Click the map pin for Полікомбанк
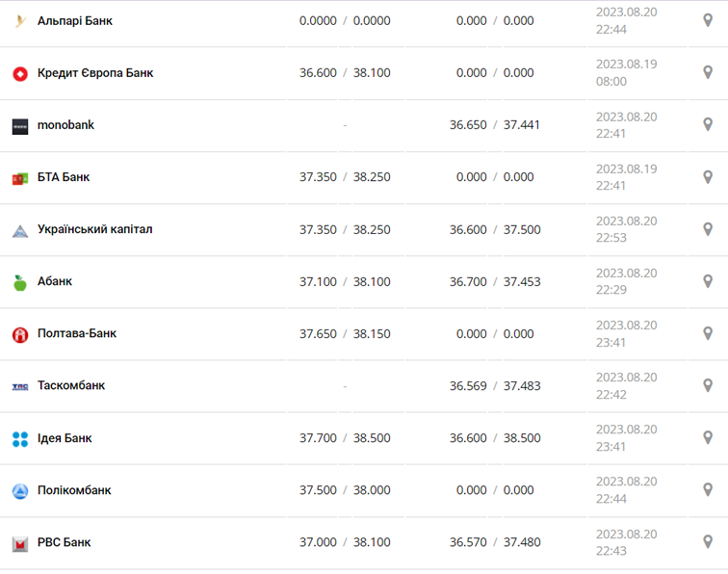Viewport: 728px width, 574px height. pos(708,489)
